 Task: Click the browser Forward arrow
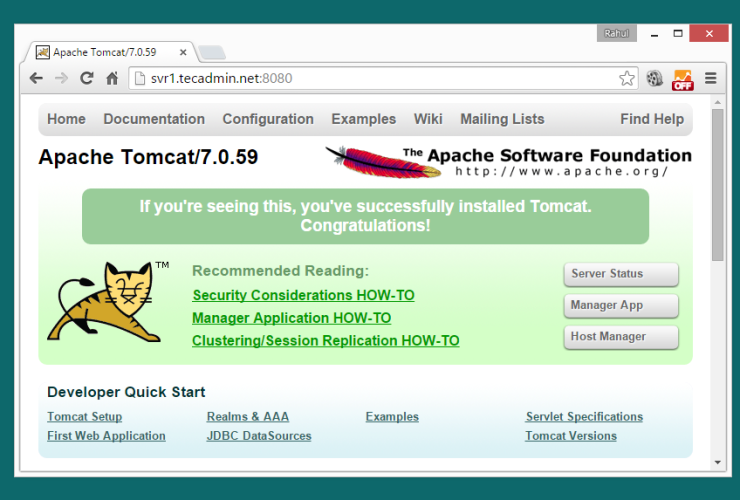[61, 78]
